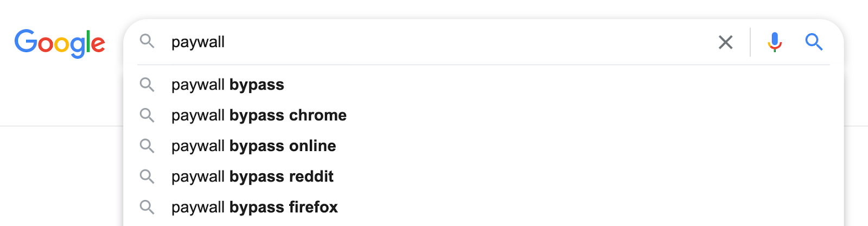The height and width of the screenshot is (226, 868).
Task: Choose 'paywall bypass chrome' suggestion text
Action: click(259, 116)
